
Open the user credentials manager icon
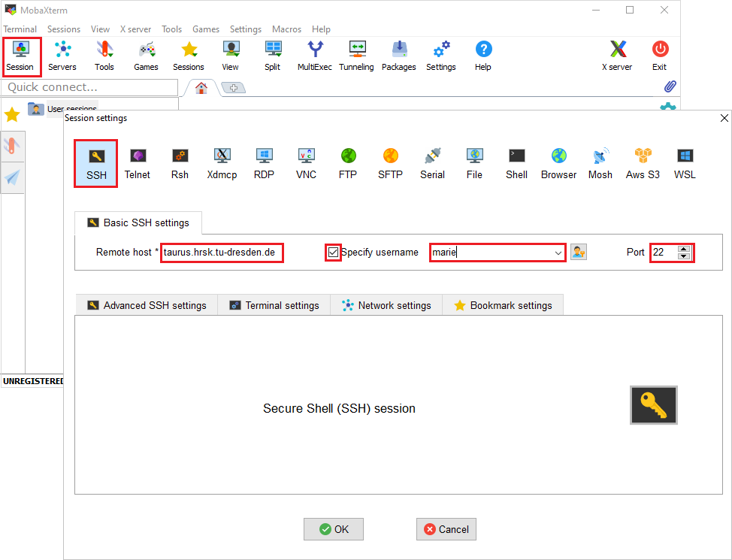[578, 253]
